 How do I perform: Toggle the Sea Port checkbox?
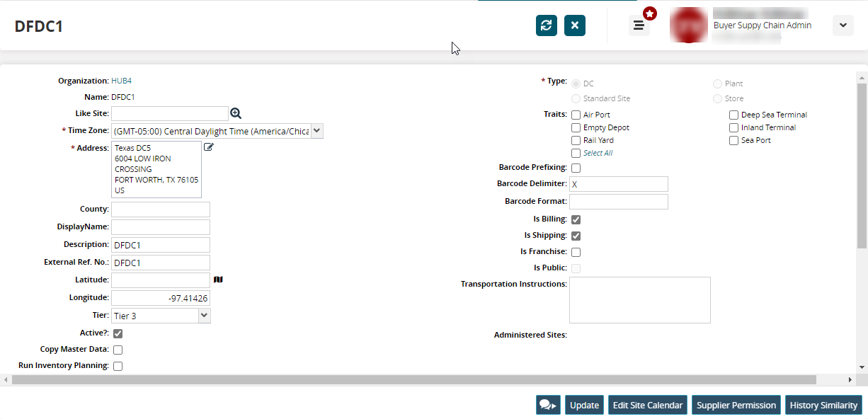coord(734,140)
